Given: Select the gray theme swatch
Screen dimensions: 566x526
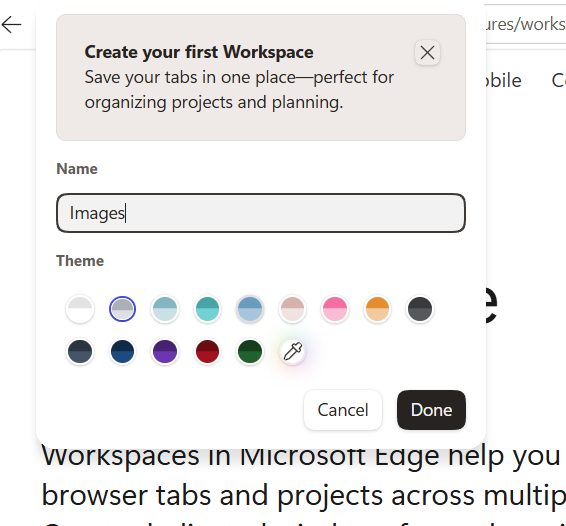Looking at the screenshot, I should pos(122,309).
